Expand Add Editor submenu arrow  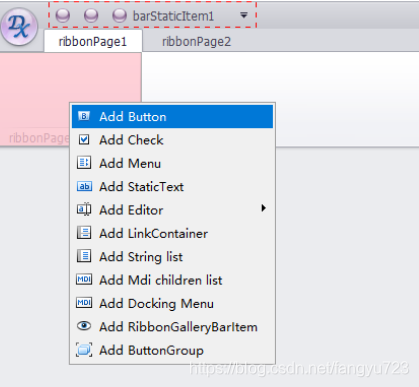(263, 208)
